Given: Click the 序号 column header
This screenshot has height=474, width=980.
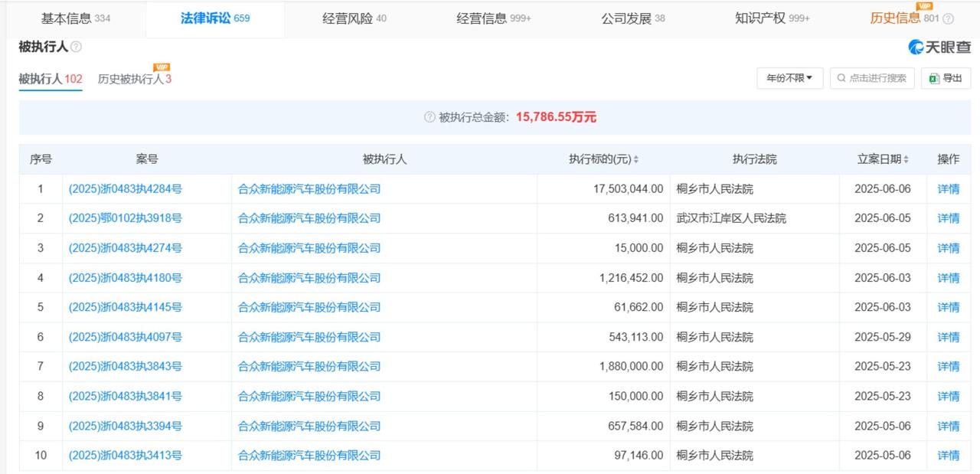Looking at the screenshot, I should [x=41, y=159].
